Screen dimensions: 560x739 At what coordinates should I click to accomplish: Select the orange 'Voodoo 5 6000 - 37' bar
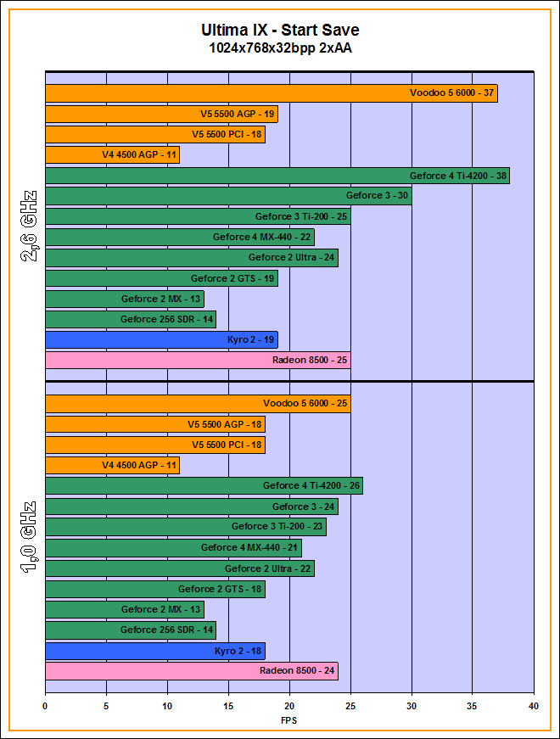tap(271, 93)
